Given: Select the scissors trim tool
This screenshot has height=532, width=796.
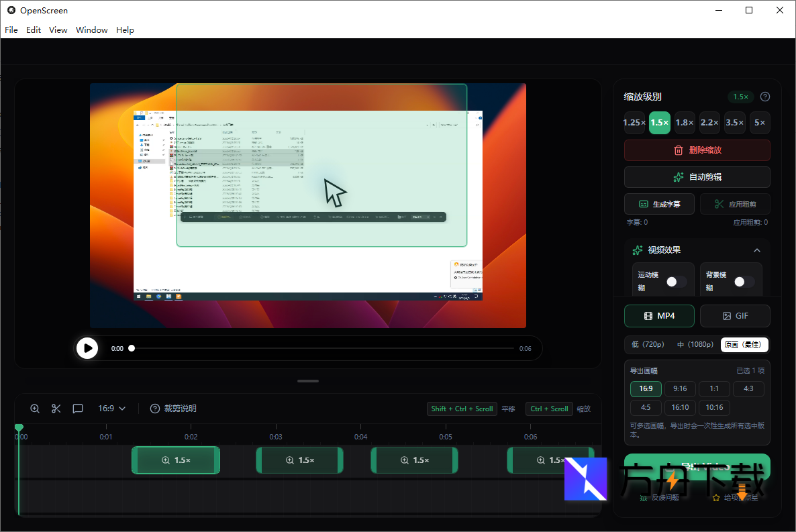Looking at the screenshot, I should [56, 409].
